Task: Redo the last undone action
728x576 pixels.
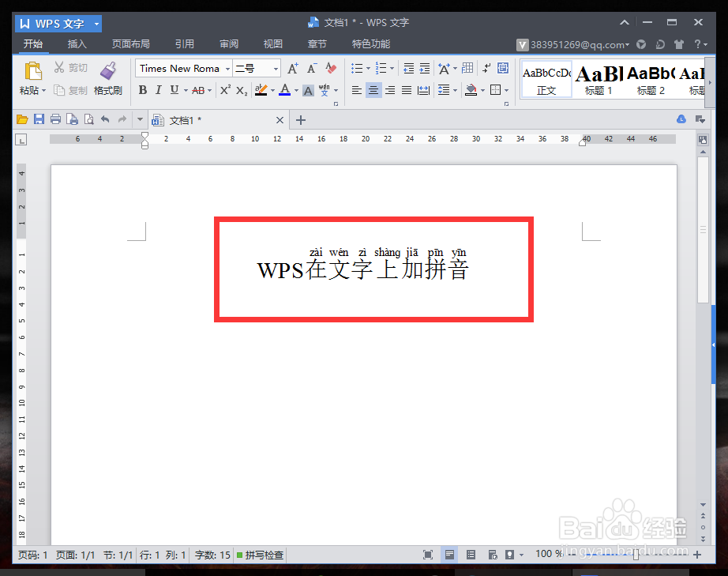Action: 122,119
